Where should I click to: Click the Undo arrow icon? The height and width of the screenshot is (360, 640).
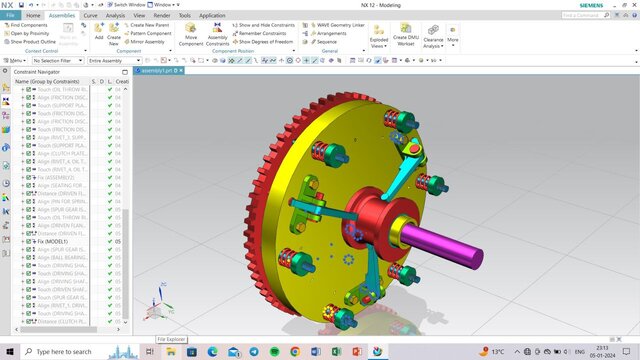[31, 5]
